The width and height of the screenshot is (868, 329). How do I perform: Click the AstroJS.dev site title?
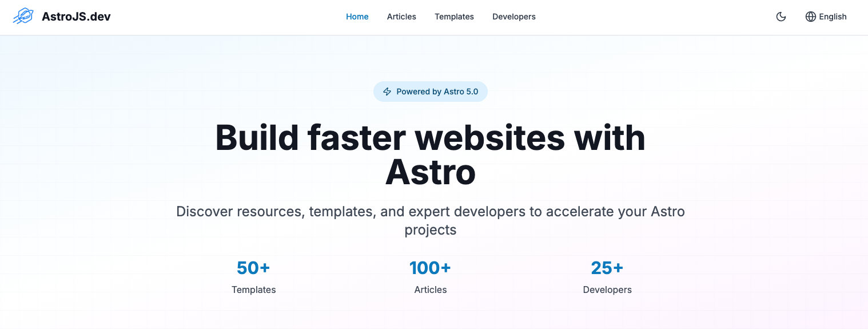click(76, 17)
